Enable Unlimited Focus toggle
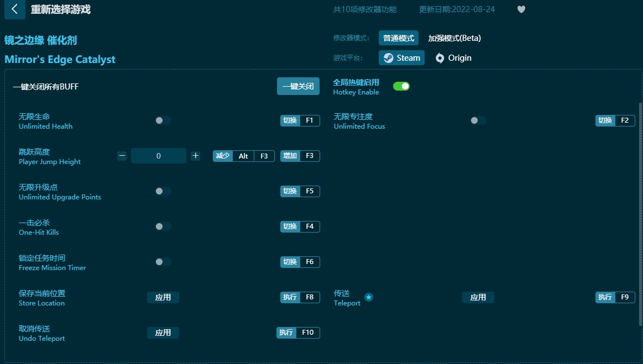Screen dimensions: 643x364 click(478, 120)
